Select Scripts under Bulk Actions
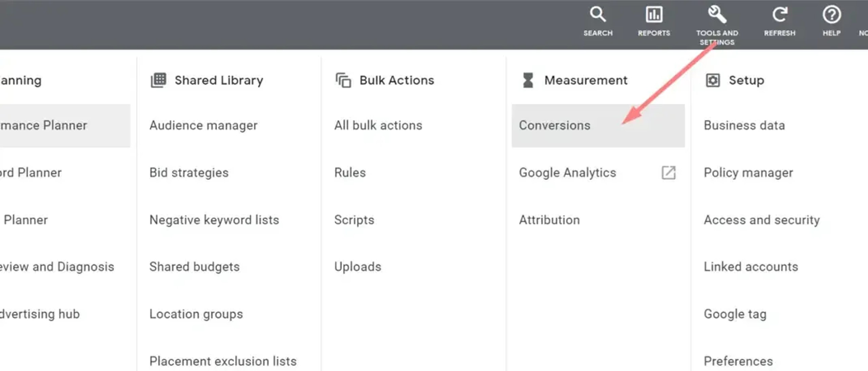The width and height of the screenshot is (868, 371). pos(354,220)
